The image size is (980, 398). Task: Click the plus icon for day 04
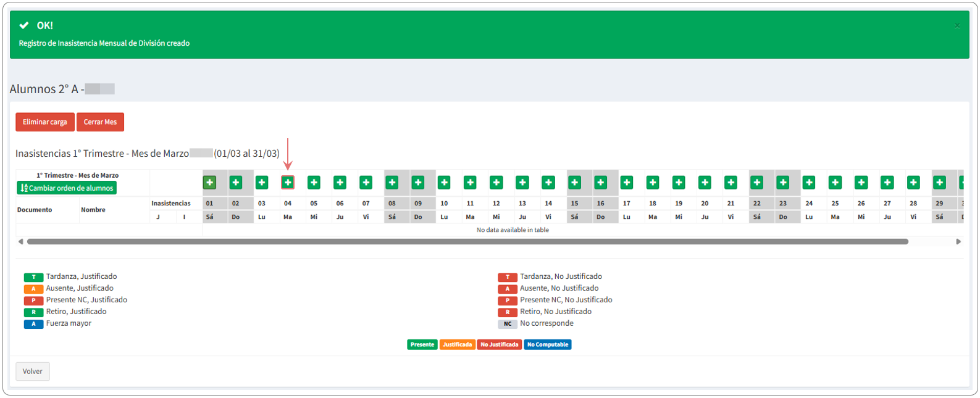288,183
